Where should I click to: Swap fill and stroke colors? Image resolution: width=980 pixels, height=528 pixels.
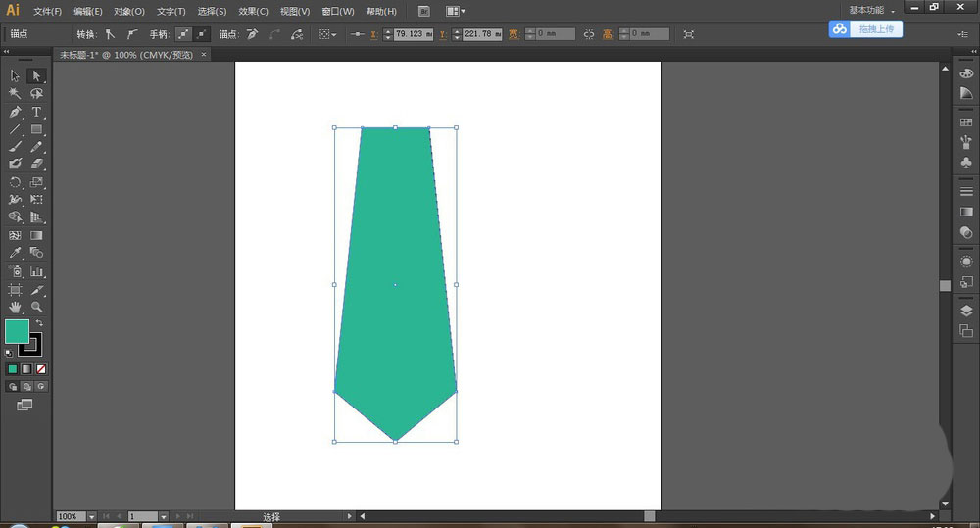point(40,323)
